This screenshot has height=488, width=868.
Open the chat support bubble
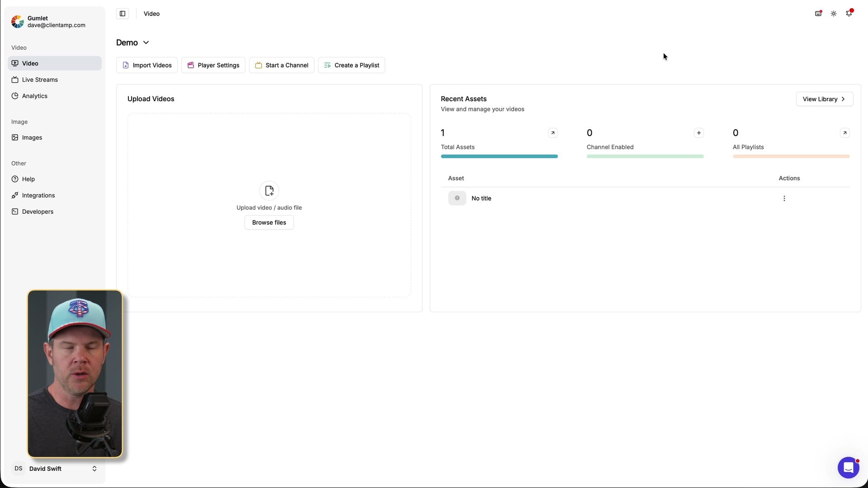coord(848,468)
